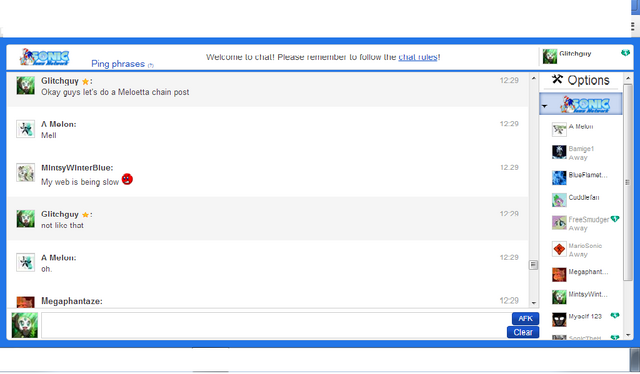Image resolution: width=640 pixels, height=374 pixels.
Task: Click Myself 123's masked avatar in user list
Action: click(559, 319)
